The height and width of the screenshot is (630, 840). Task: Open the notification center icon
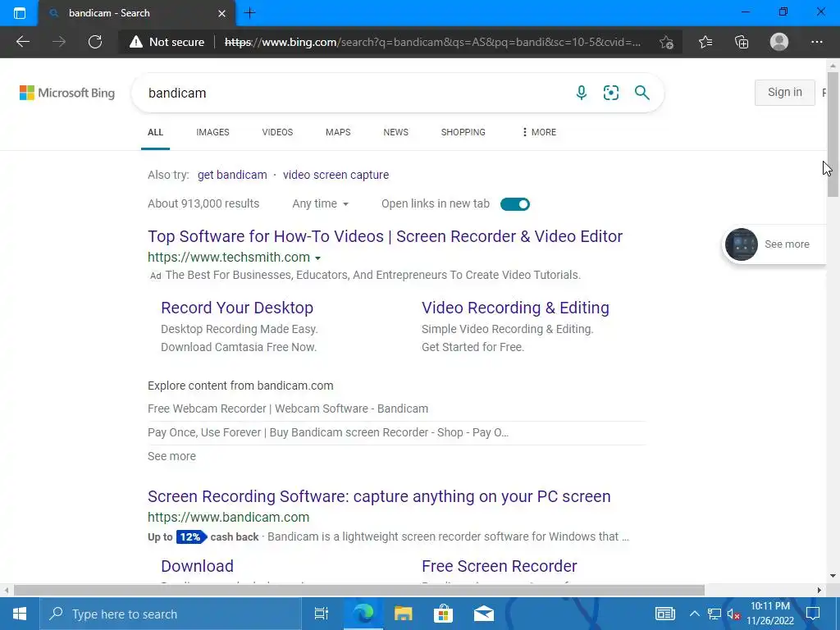[x=813, y=614]
